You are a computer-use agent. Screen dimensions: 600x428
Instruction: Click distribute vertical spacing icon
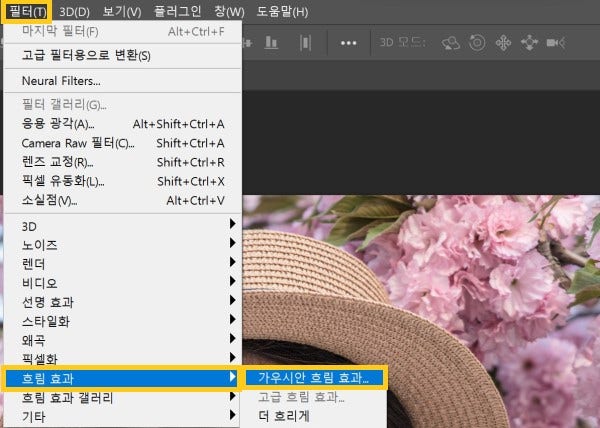coord(305,43)
